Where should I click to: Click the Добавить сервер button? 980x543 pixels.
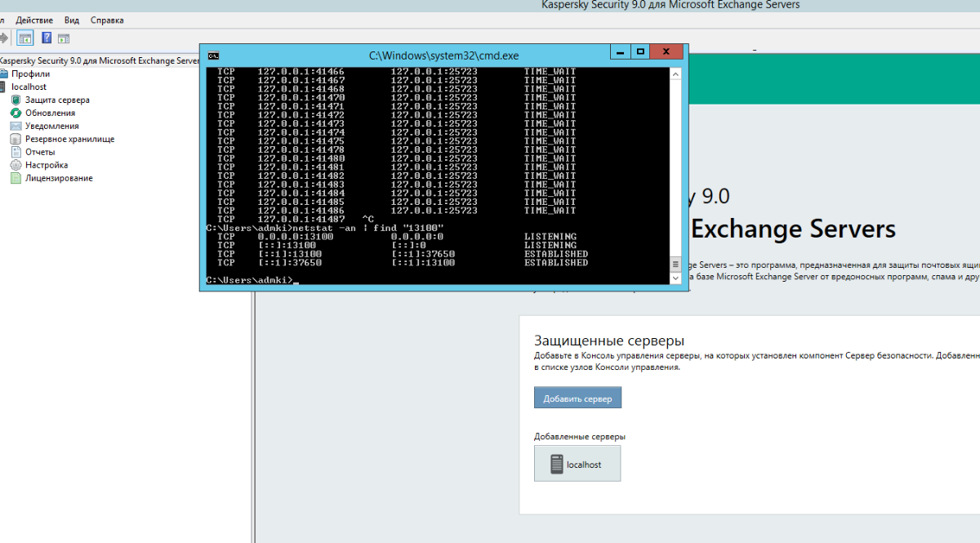tap(578, 398)
